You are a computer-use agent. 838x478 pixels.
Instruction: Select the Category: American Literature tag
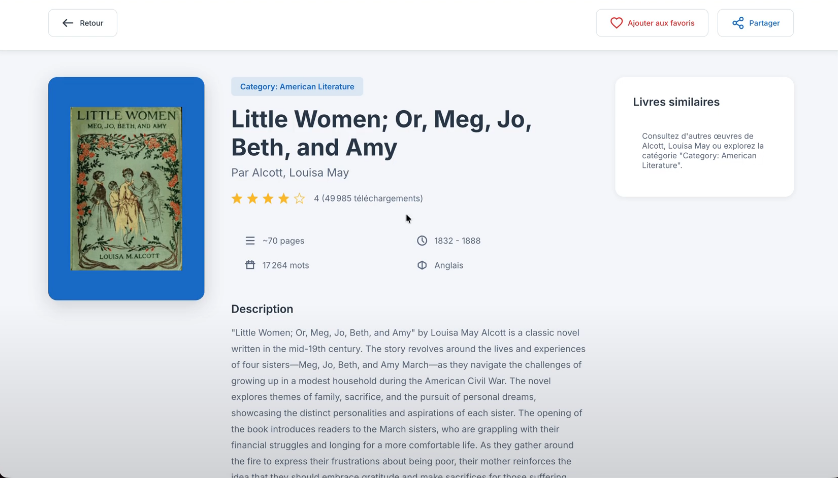297,87
